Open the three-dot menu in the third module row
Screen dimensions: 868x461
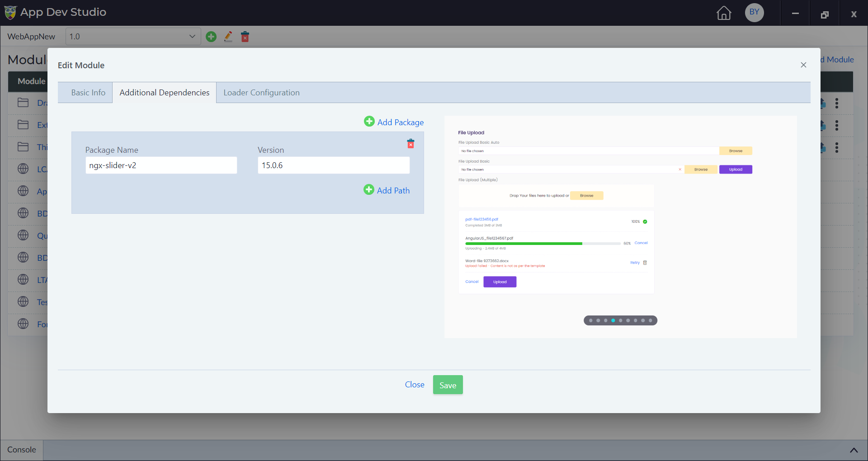coord(837,147)
